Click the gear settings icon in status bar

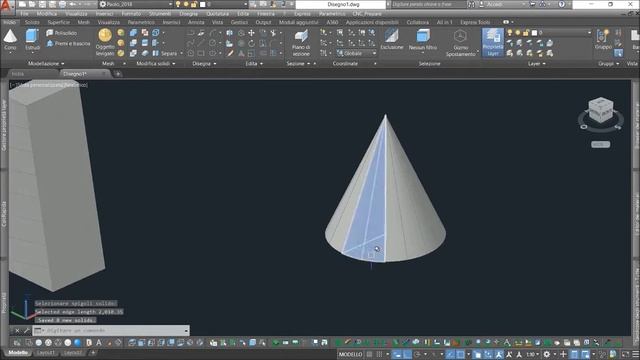point(547,354)
